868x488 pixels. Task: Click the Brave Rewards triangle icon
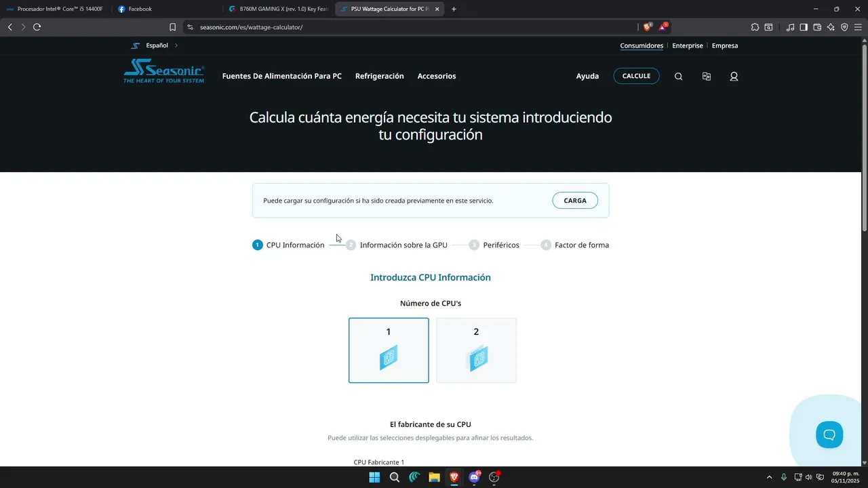click(663, 27)
